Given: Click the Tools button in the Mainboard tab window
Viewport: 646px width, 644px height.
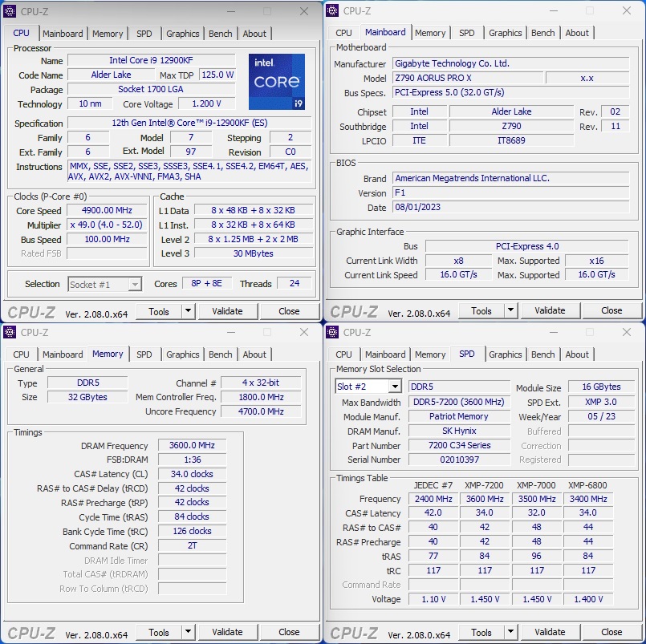Looking at the screenshot, I should point(481,311).
